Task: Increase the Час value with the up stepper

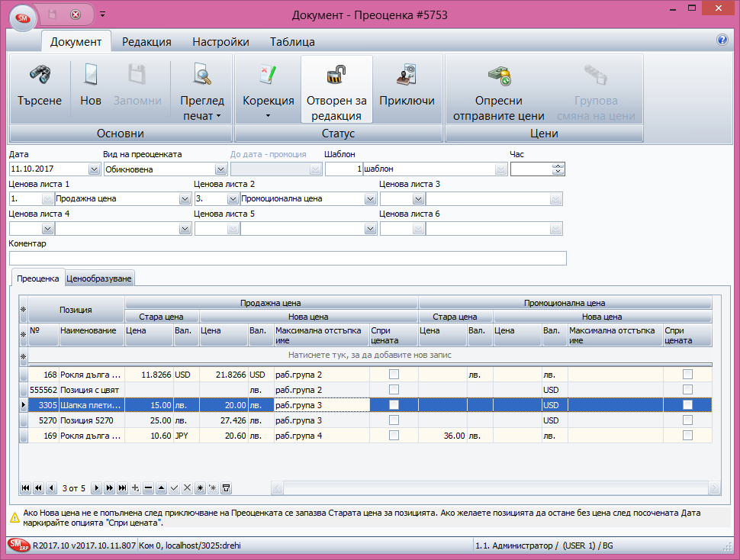Action: pos(558,166)
